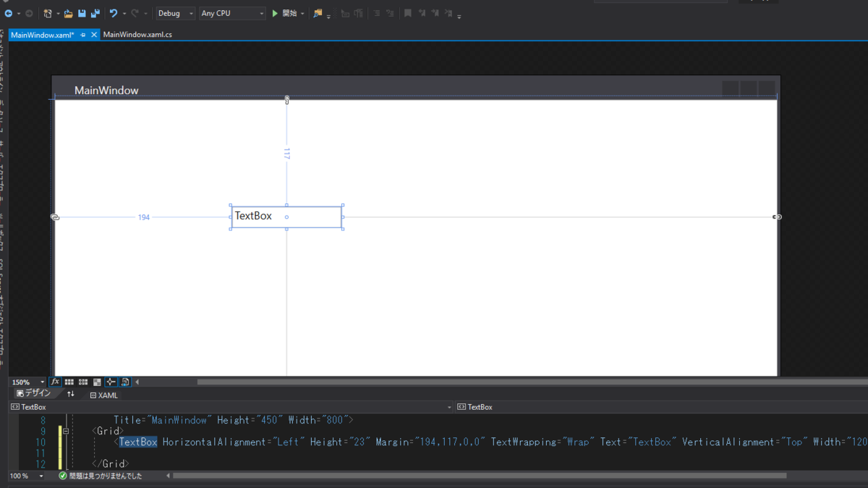Image resolution: width=868 pixels, height=488 pixels.
Task: Toggle the snap to snaplines icon
Action: click(111, 382)
